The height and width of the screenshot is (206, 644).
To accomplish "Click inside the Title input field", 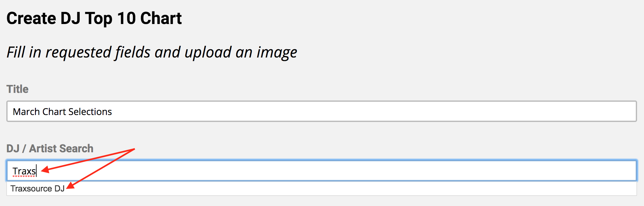I will click(x=315, y=112).
